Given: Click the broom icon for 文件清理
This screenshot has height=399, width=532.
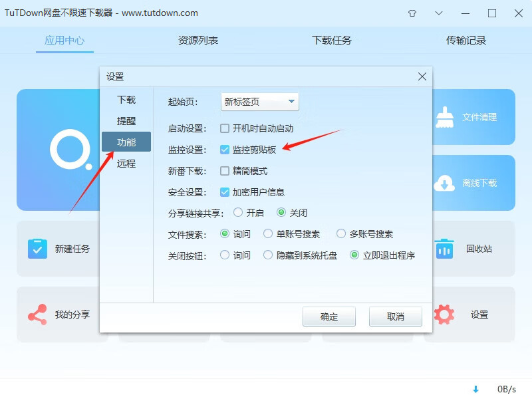Looking at the screenshot, I should pyautogui.click(x=444, y=118).
